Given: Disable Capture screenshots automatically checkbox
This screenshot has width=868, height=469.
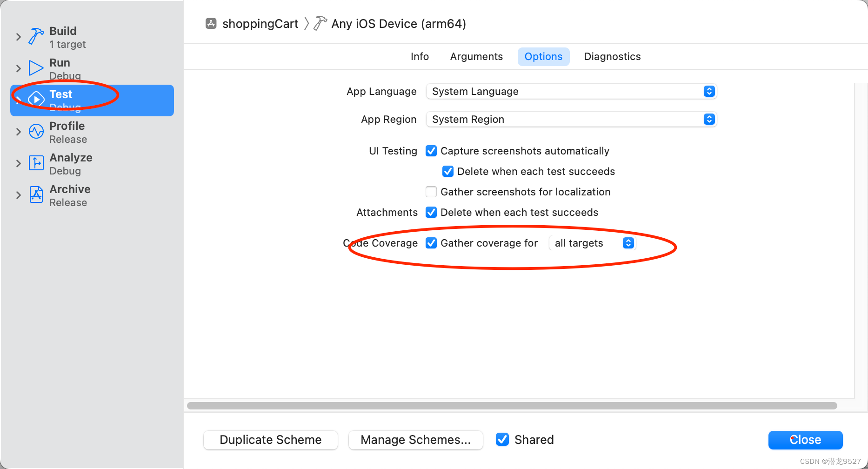Looking at the screenshot, I should click(431, 151).
